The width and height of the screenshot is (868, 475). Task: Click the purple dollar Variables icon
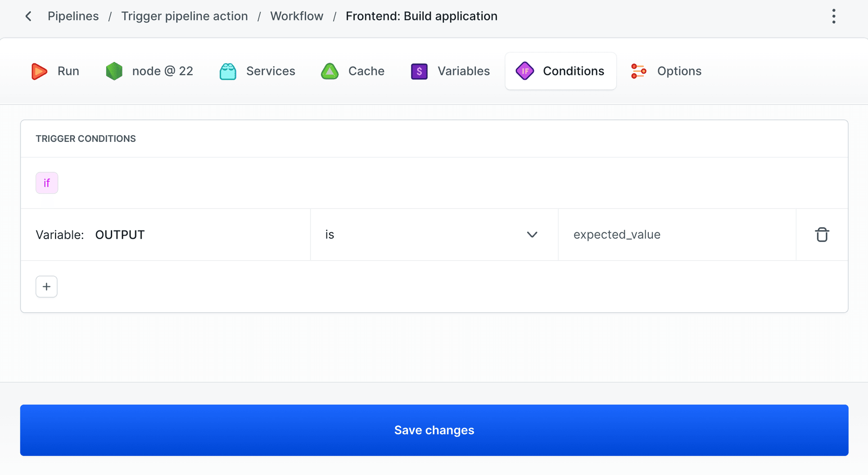[x=419, y=71]
